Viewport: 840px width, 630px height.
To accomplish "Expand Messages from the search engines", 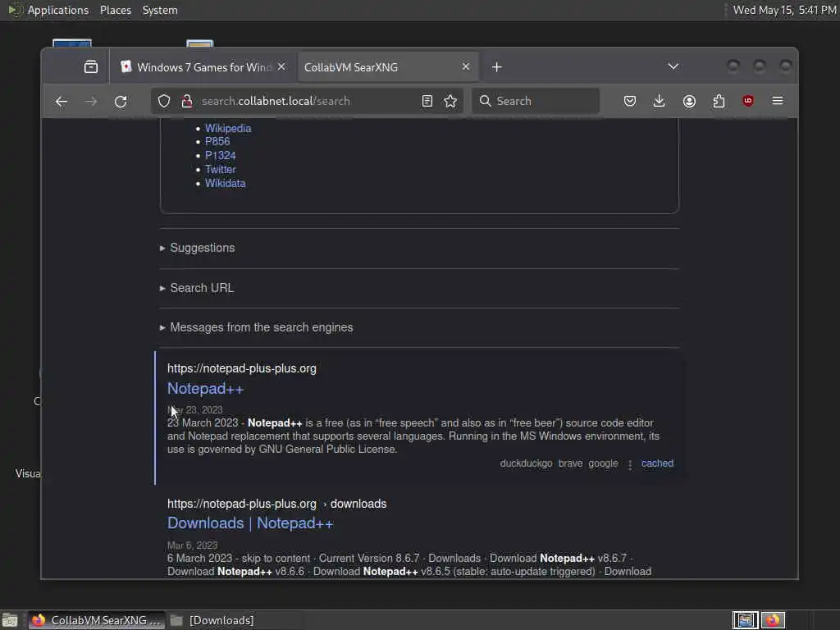I will (257, 327).
